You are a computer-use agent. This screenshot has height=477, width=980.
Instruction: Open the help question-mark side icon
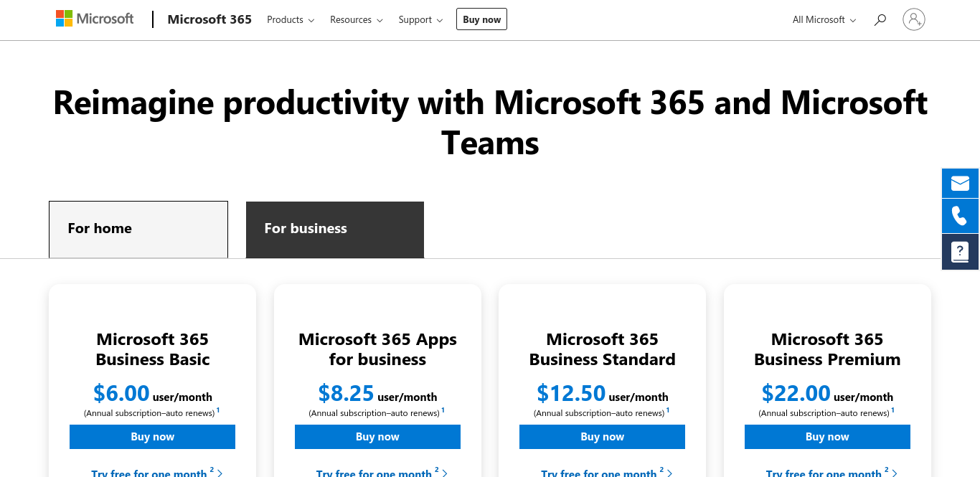pyautogui.click(x=961, y=252)
